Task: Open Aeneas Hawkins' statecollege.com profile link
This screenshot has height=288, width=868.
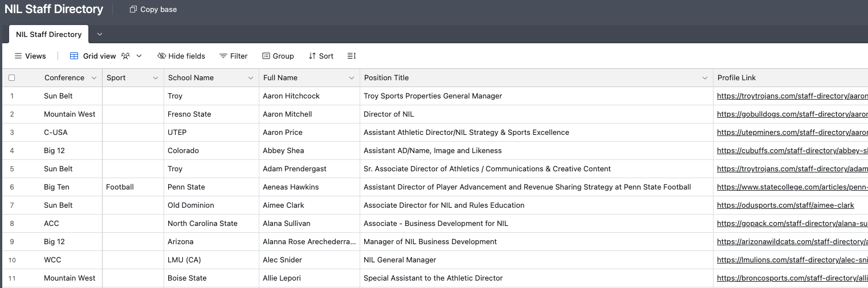Action: point(792,187)
